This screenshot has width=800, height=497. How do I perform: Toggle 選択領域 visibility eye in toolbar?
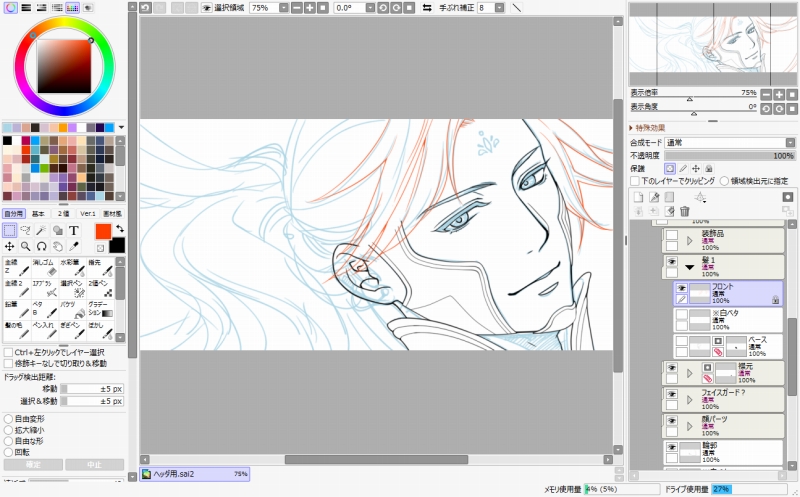pyautogui.click(x=206, y=8)
